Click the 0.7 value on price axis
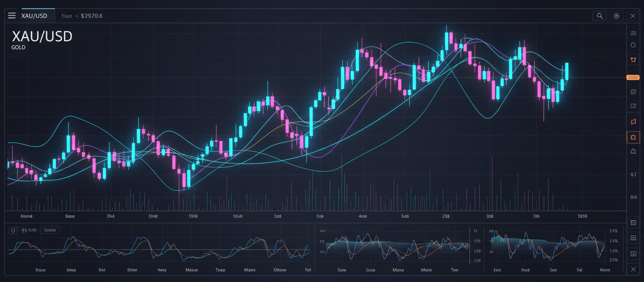644x282 pixels. pos(634,175)
